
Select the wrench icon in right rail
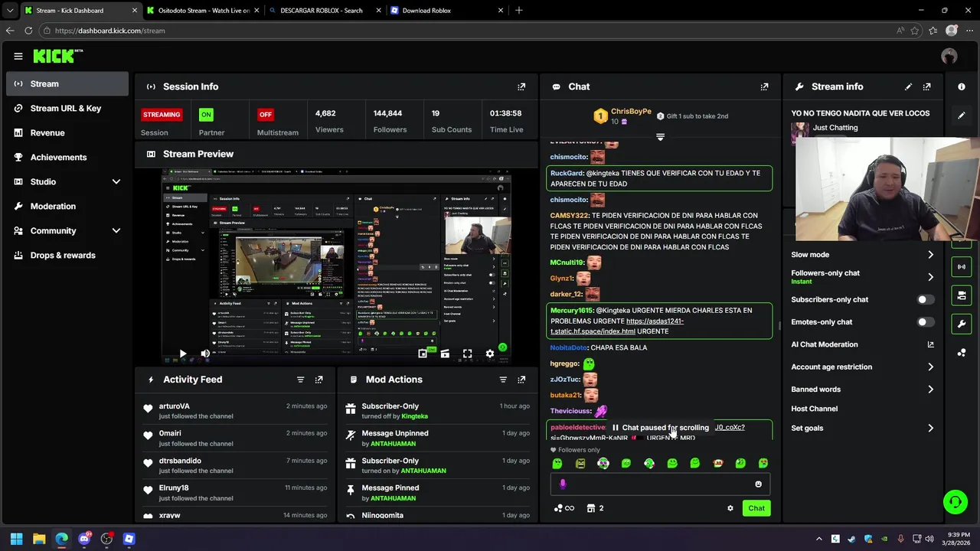[x=962, y=324]
